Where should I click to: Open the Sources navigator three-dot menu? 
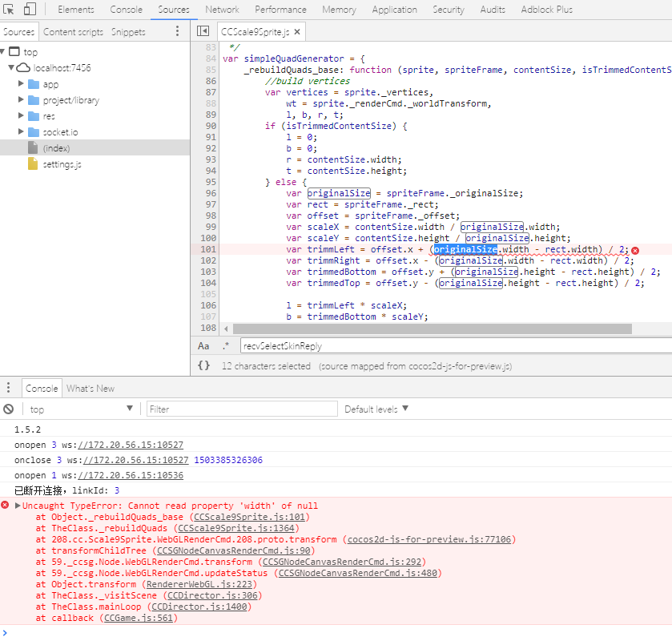point(177,31)
